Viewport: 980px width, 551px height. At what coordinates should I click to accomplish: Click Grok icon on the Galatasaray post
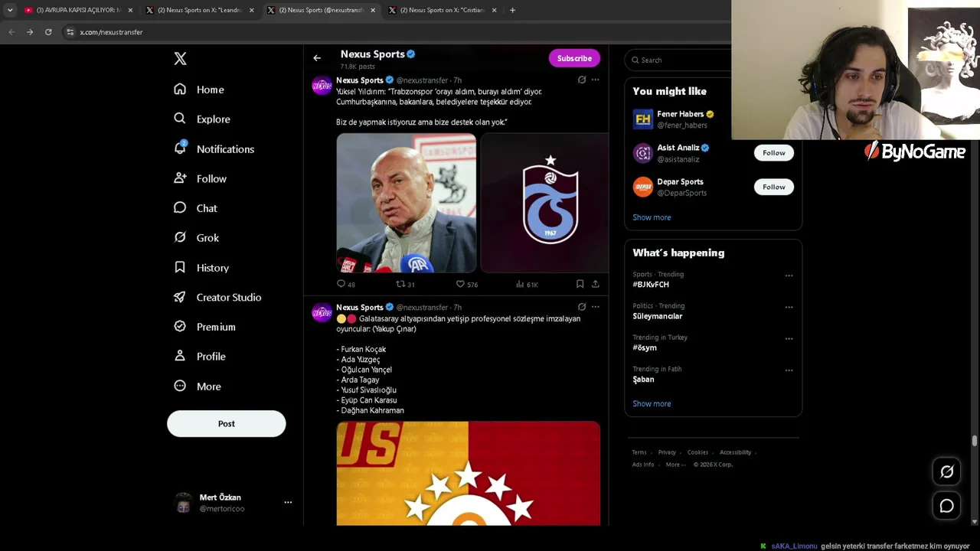tap(582, 307)
